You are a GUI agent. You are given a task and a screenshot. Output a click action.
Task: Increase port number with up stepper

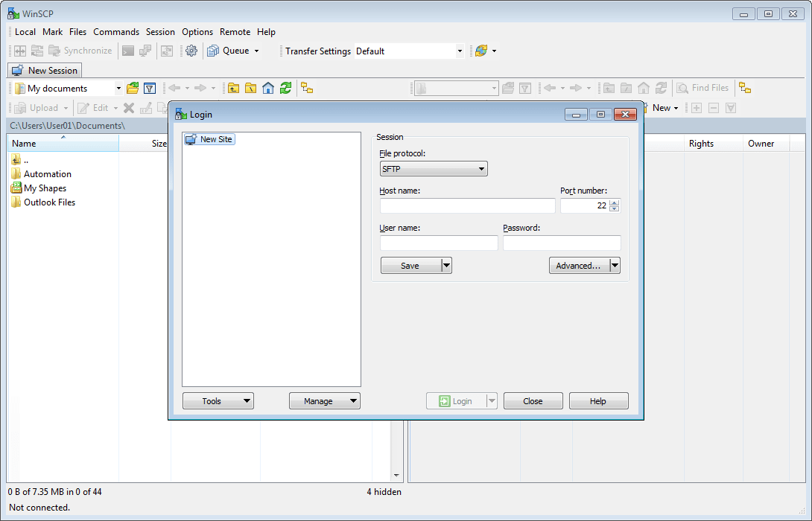[614, 202]
